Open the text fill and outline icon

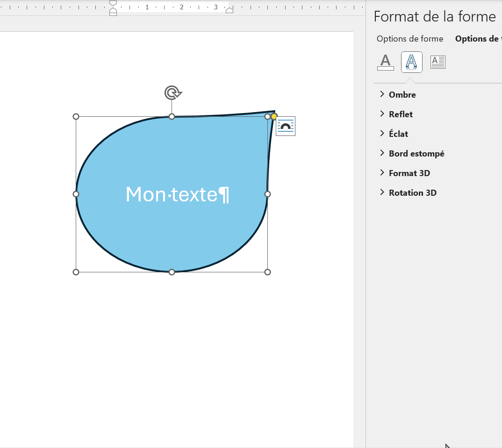[x=385, y=62]
